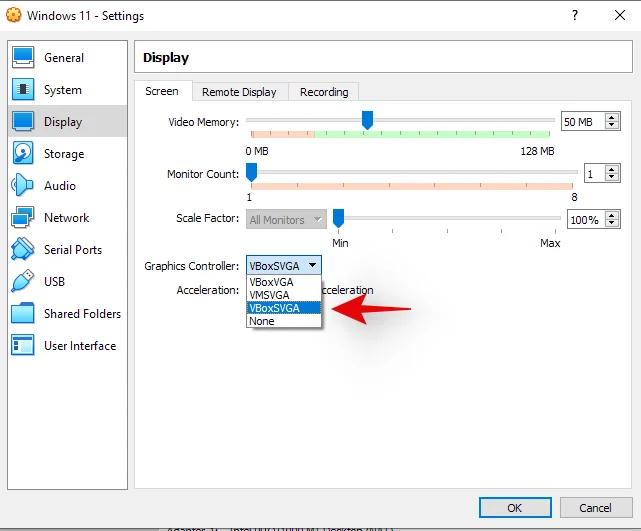Choose VBoxVGA from the list
641x531 pixels.
coord(284,282)
